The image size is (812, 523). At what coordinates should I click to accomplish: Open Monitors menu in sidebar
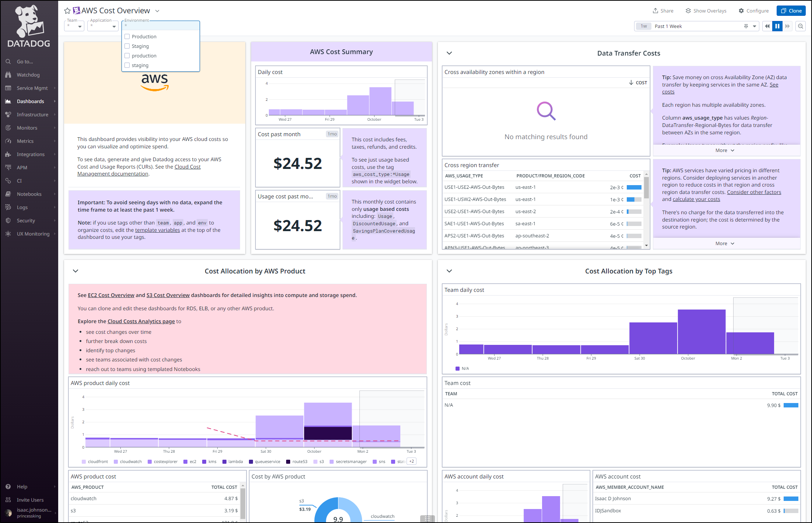(29, 128)
